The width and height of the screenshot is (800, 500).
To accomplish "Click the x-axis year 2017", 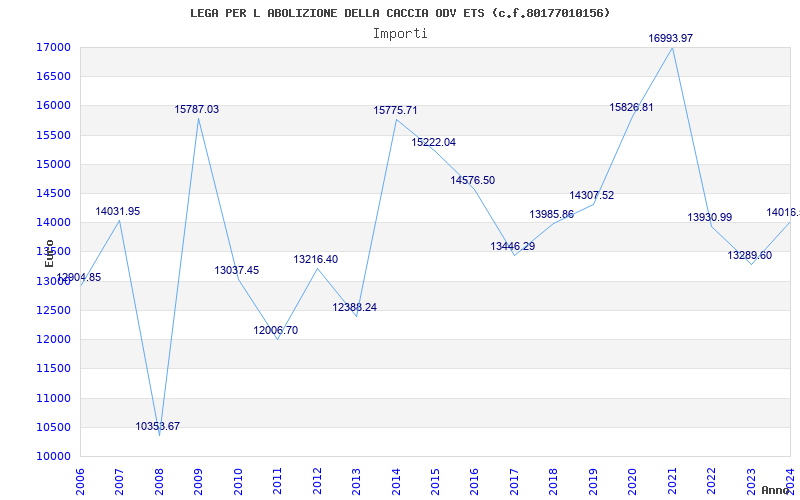I will 514,481.
